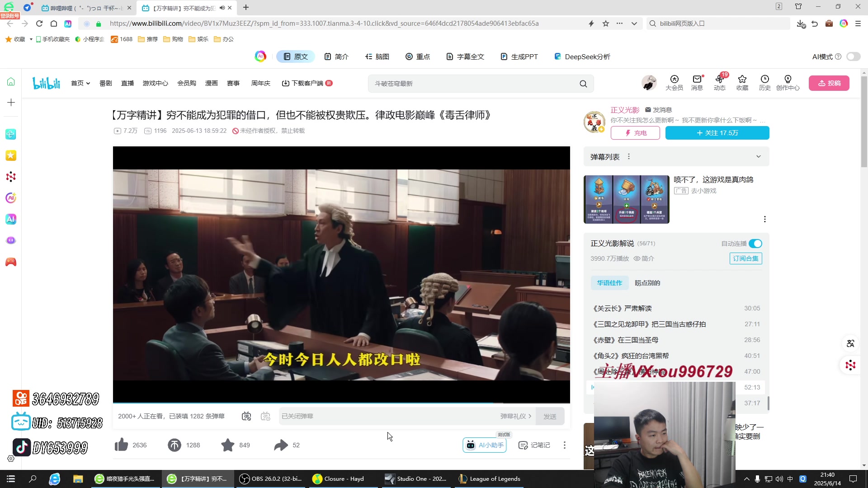Viewport: 868px width, 488px height.
Task: Click the 发送 send button
Action: coord(550,416)
